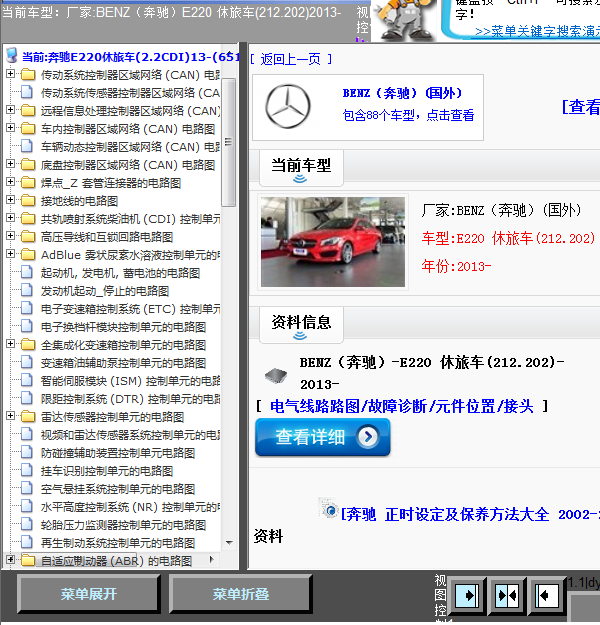Go back via 返回上一页 link

[x=291, y=59]
